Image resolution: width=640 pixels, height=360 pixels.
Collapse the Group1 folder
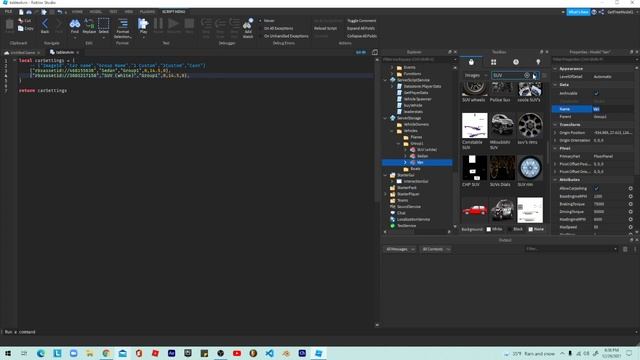pyautogui.click(x=399, y=144)
